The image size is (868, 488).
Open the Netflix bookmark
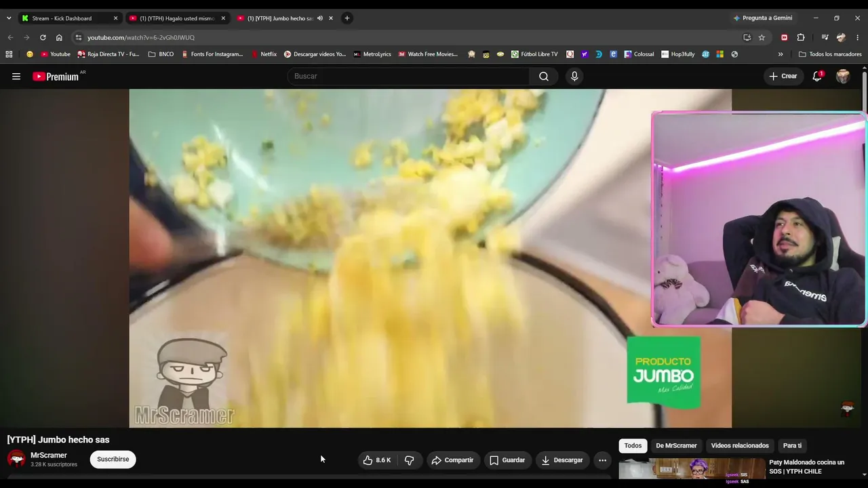(264, 54)
